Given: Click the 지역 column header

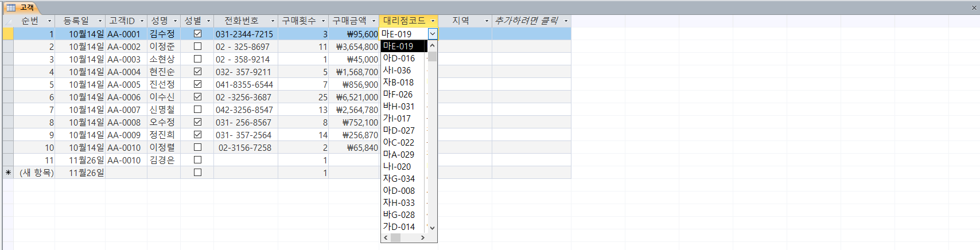Looking at the screenshot, I should pos(461,21).
